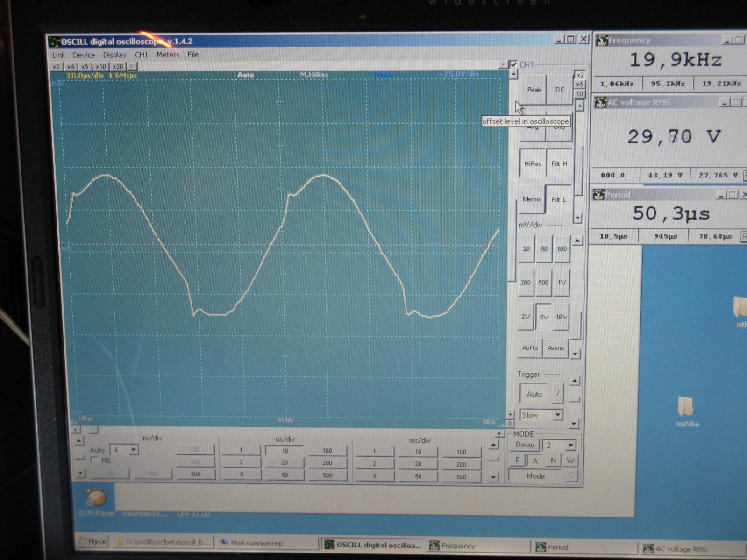Image resolution: width=747 pixels, height=560 pixels.
Task: Set vertical scale to 20 mV/div
Action: 526,249
